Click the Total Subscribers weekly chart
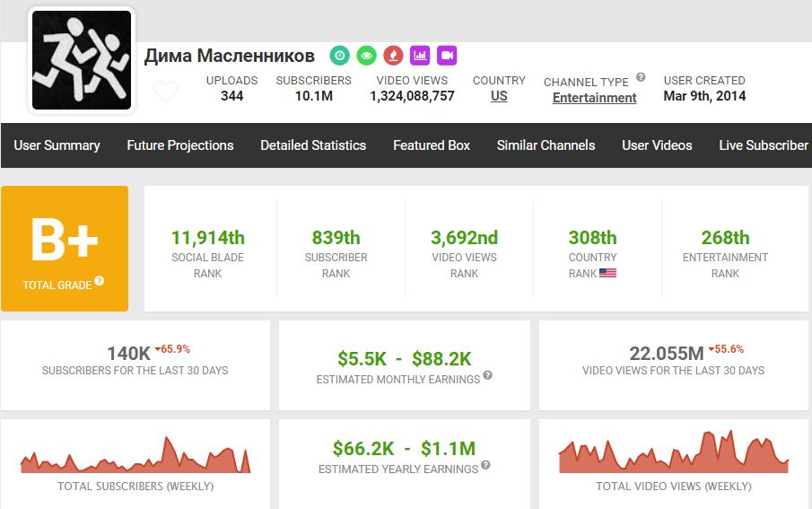This screenshot has height=509, width=812. pyautogui.click(x=135, y=454)
